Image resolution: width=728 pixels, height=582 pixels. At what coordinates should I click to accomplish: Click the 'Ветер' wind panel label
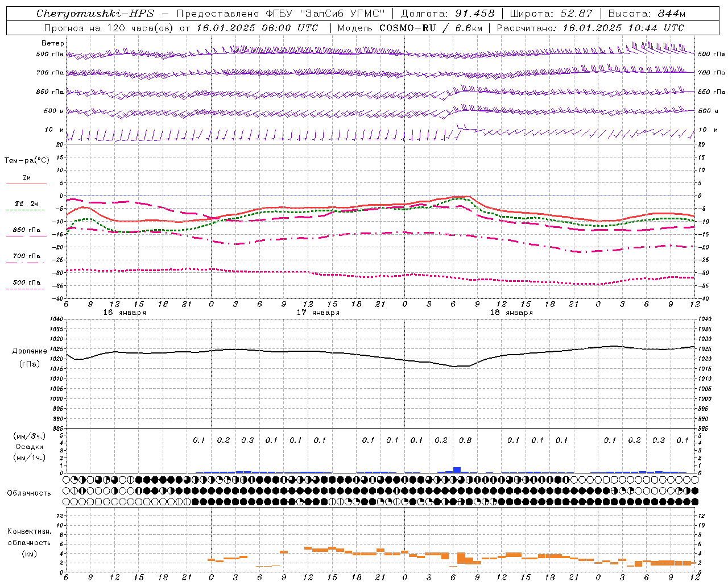pos(53,43)
